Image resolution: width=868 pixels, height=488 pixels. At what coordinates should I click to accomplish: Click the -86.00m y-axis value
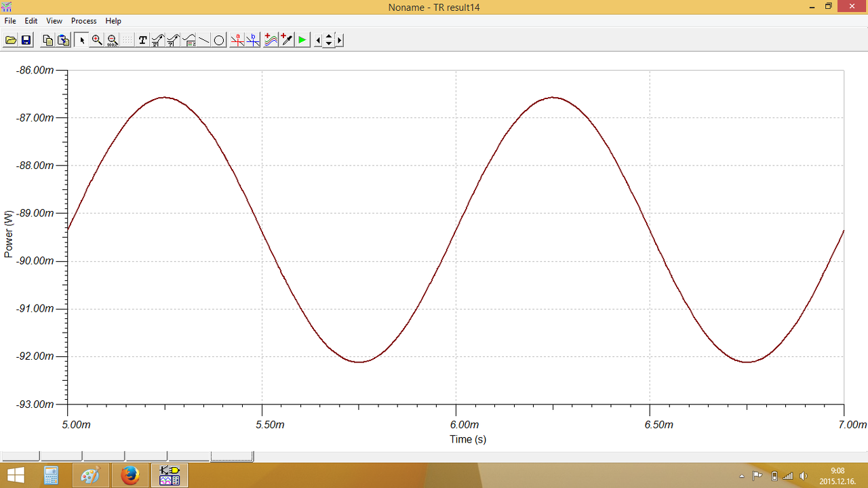pyautogui.click(x=35, y=70)
